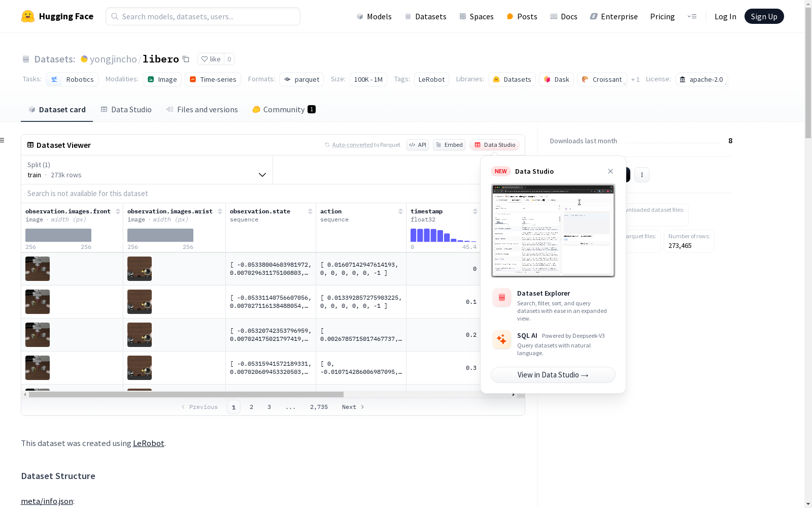
Task: Jump to last page 2,735
Action: (319, 407)
